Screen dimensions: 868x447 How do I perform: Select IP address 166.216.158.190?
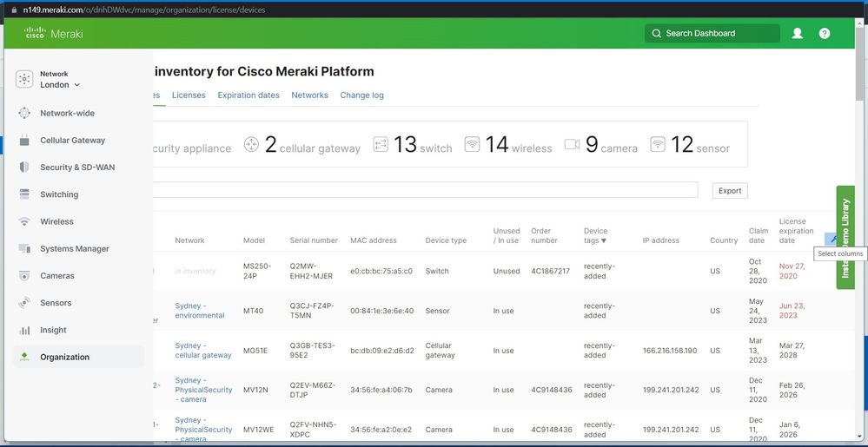point(670,351)
